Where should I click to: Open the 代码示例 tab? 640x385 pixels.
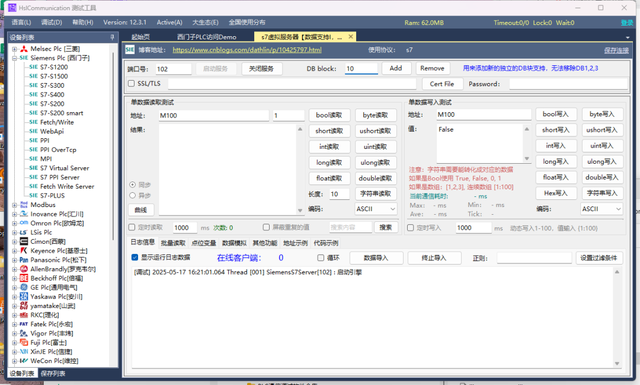coord(326,243)
